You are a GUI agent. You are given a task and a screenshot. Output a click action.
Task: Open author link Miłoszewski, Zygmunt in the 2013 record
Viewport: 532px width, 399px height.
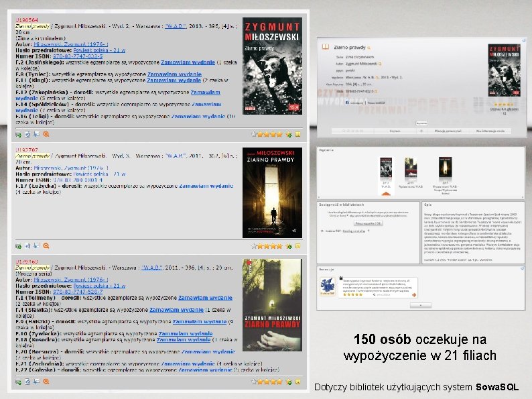click(71, 44)
